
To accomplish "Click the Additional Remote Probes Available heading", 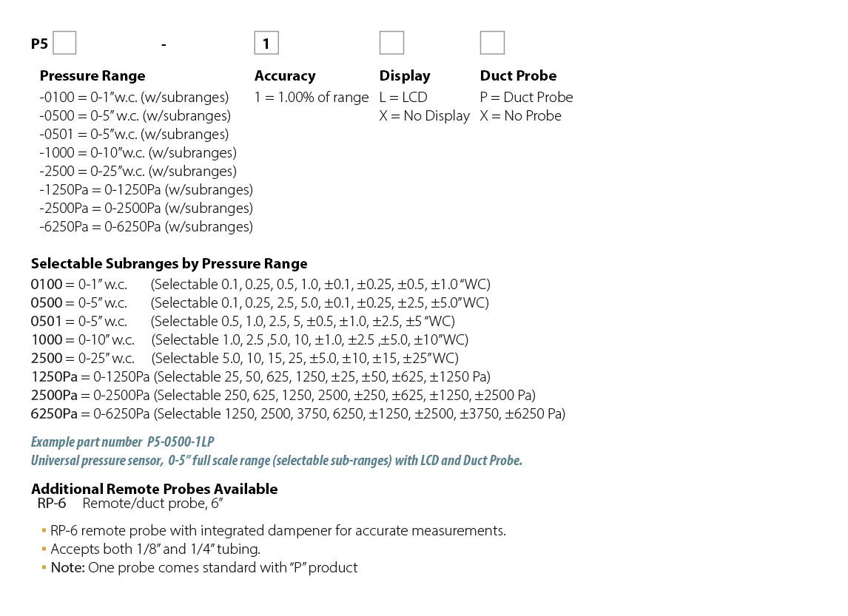I will pyautogui.click(x=155, y=489).
